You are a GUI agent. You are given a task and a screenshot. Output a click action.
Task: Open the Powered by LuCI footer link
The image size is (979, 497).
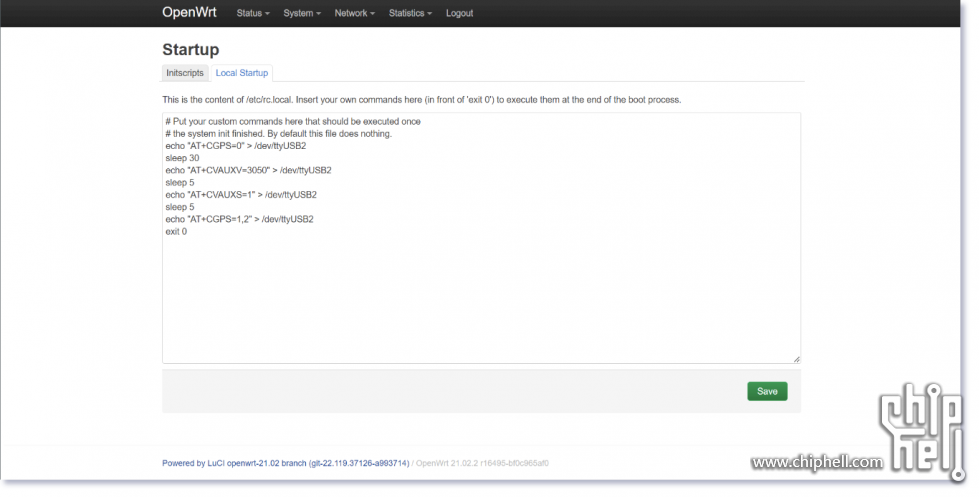(x=285, y=463)
